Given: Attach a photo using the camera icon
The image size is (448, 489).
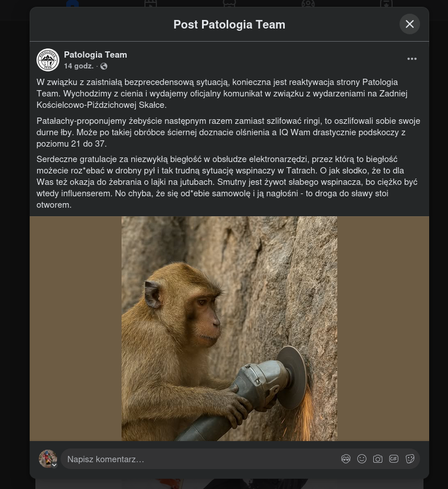Looking at the screenshot, I should tap(378, 459).
